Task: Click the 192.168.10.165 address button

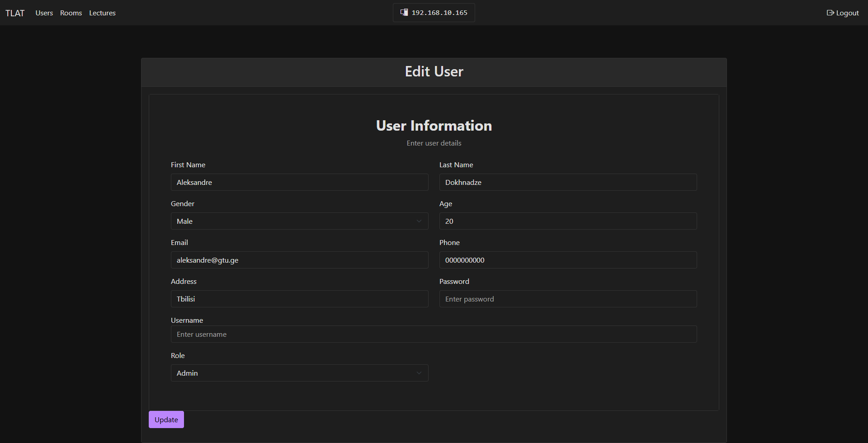Action: [x=434, y=13]
